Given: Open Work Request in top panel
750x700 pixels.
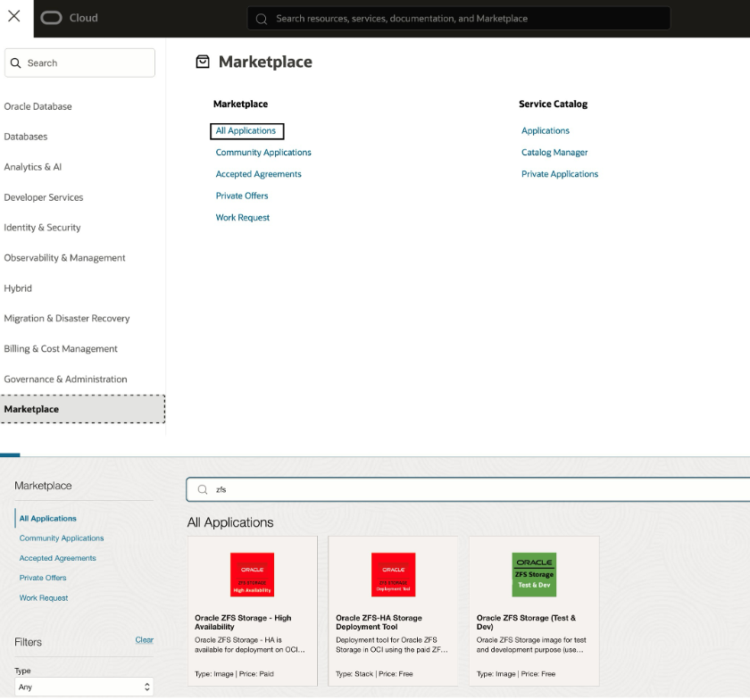Looking at the screenshot, I should click(243, 218).
